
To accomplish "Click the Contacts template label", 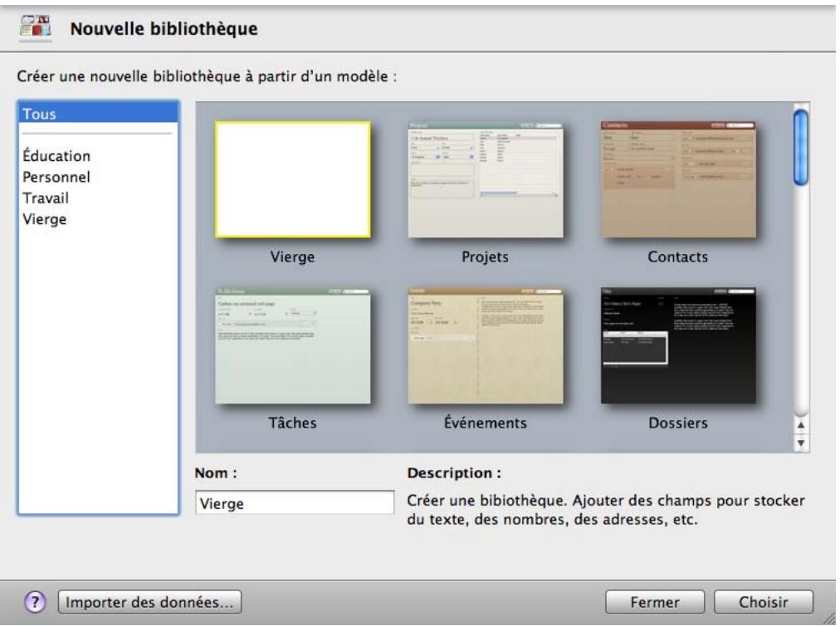I will (x=677, y=257).
